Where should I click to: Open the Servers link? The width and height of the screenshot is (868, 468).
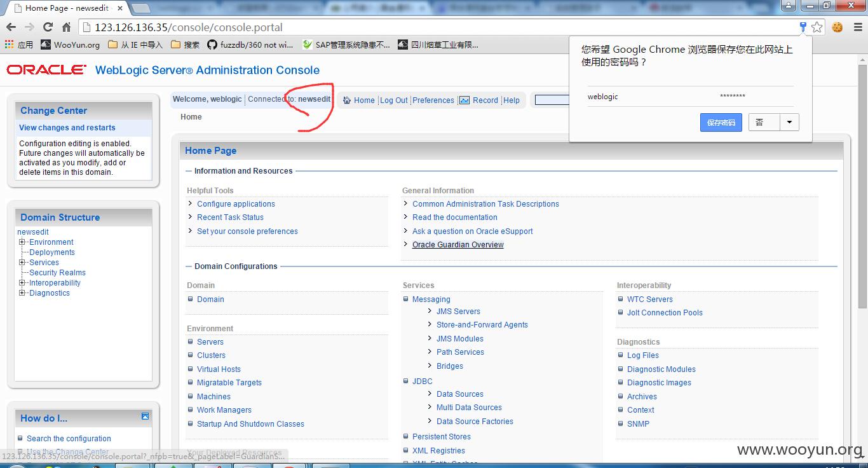[x=210, y=342]
